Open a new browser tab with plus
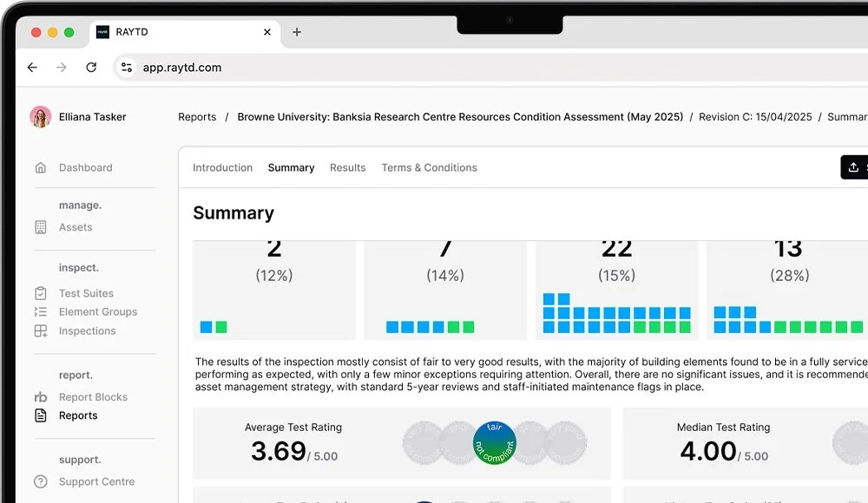The image size is (868, 503). click(x=297, y=32)
